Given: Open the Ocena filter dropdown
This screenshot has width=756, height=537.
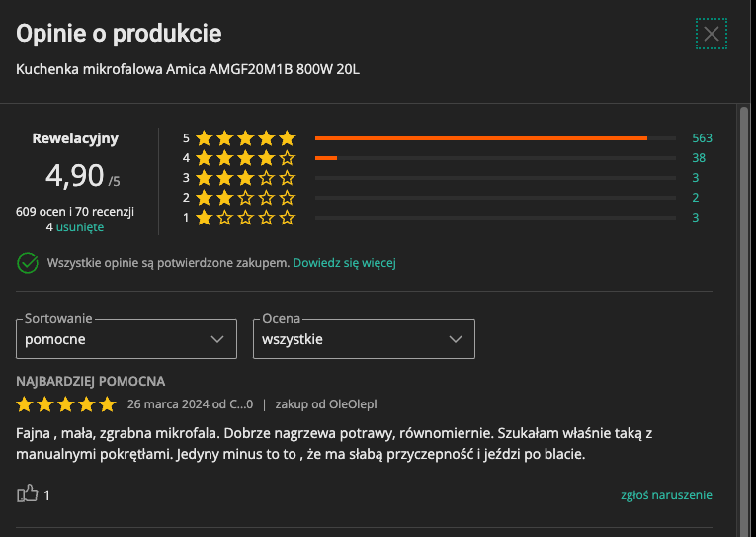Looking at the screenshot, I should (364, 339).
